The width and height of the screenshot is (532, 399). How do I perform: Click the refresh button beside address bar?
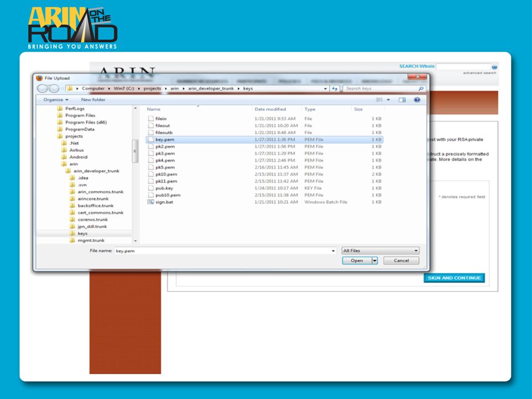(x=335, y=89)
